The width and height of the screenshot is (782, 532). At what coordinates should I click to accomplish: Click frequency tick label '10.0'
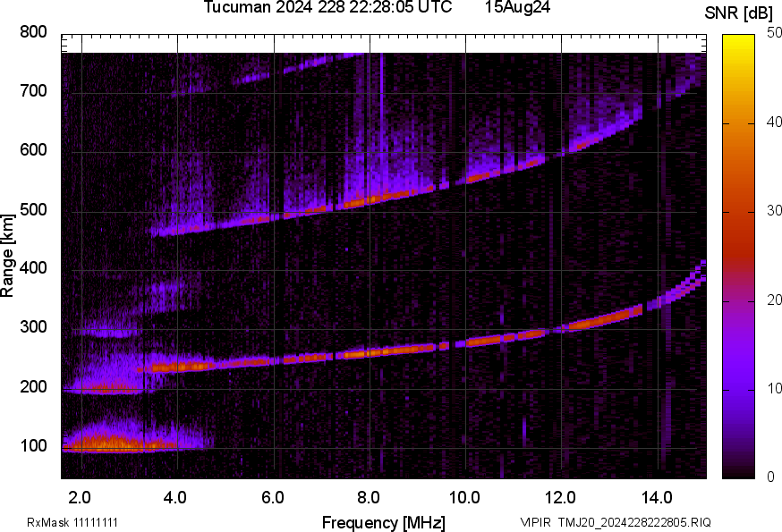(464, 498)
